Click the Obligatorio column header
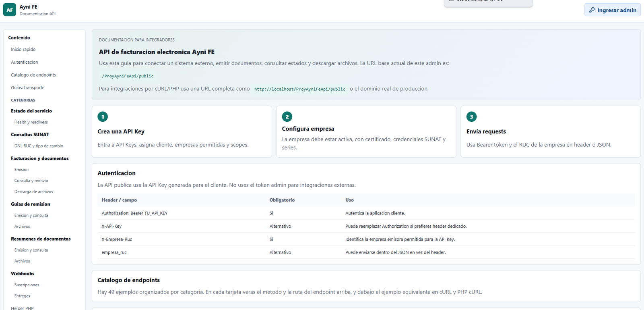Screen dimensions: 644x310 [282, 200]
